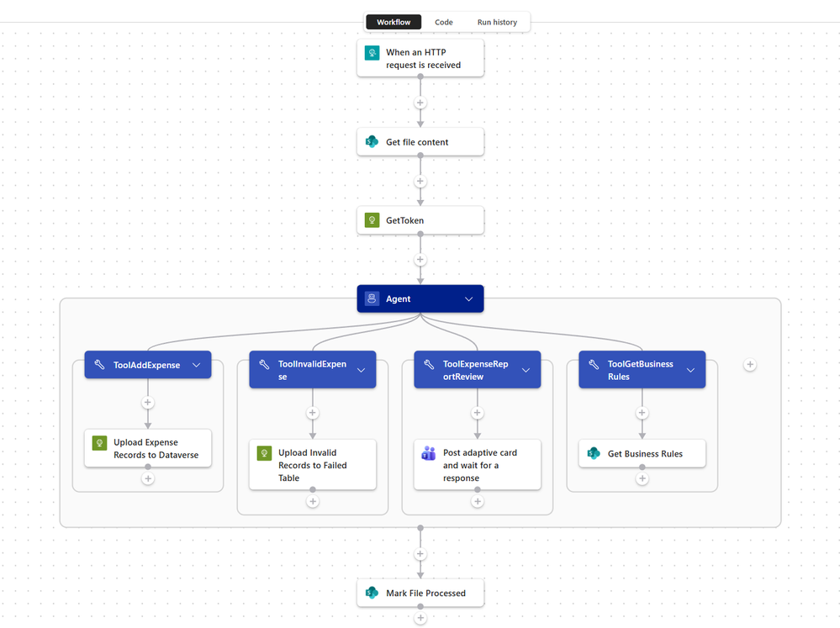Click the Upload Invalid Records icon
The height and width of the screenshot is (628, 840).
(264, 453)
